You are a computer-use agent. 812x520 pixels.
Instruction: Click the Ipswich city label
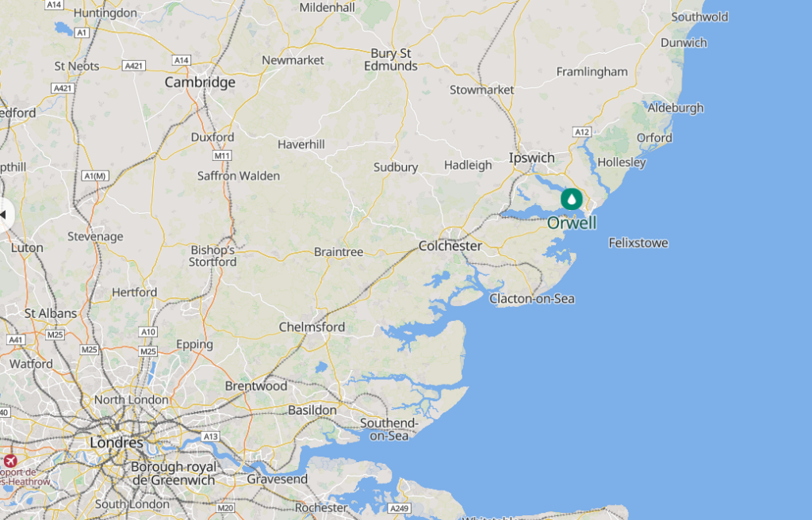(x=531, y=158)
